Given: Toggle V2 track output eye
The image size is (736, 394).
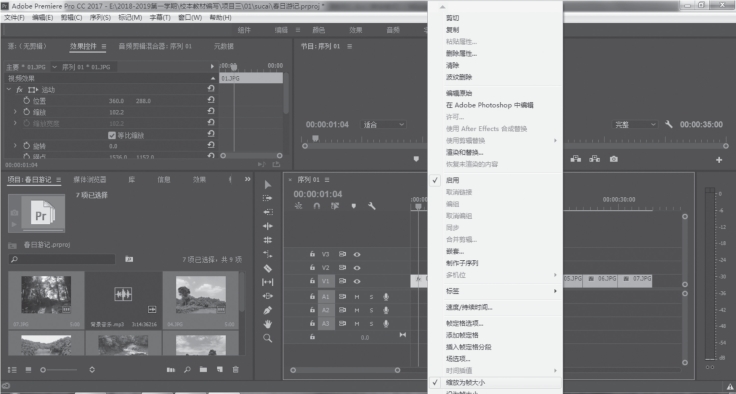Looking at the screenshot, I should [x=357, y=268].
